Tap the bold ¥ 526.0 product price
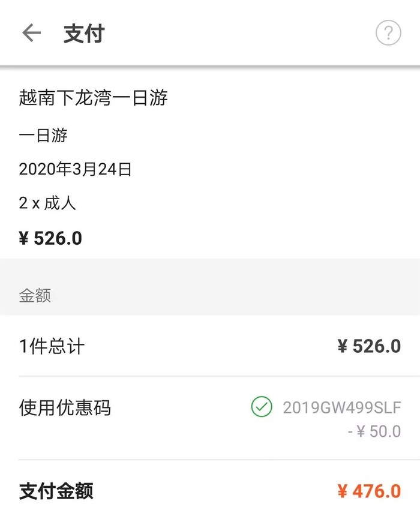Screen dimensions: 420x513 point(50,238)
